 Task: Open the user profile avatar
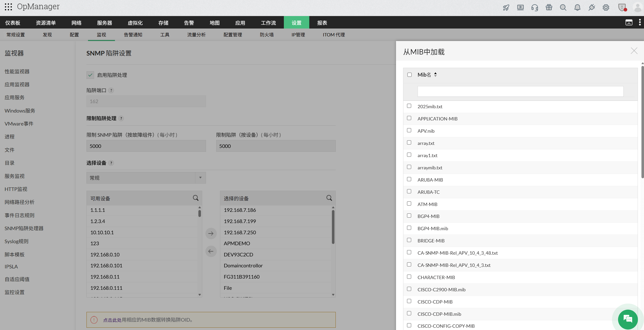point(638,8)
